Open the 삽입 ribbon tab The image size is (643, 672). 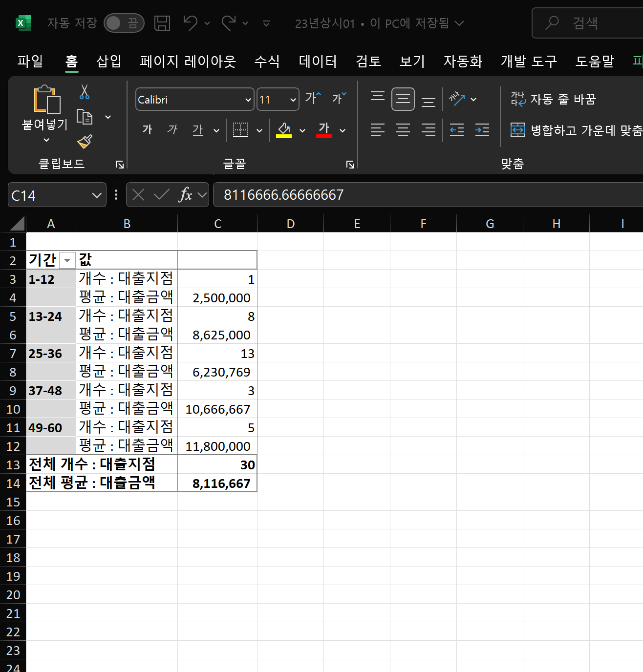(108, 61)
